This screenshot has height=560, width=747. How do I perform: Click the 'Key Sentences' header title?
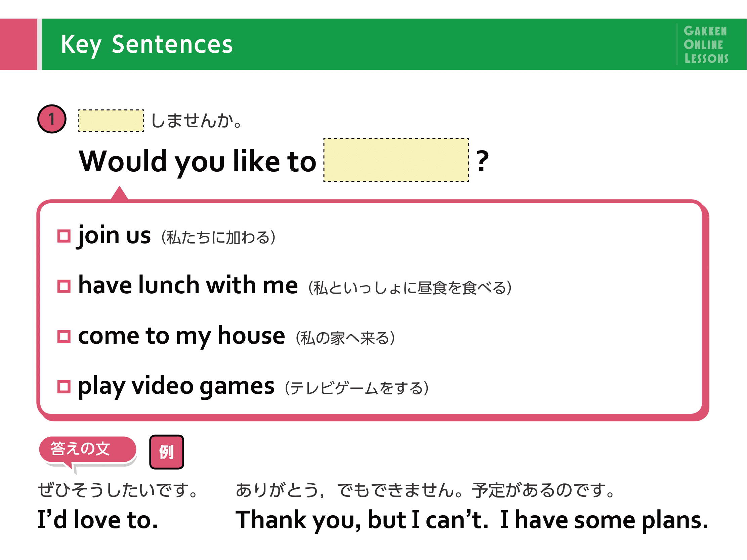coord(147,45)
